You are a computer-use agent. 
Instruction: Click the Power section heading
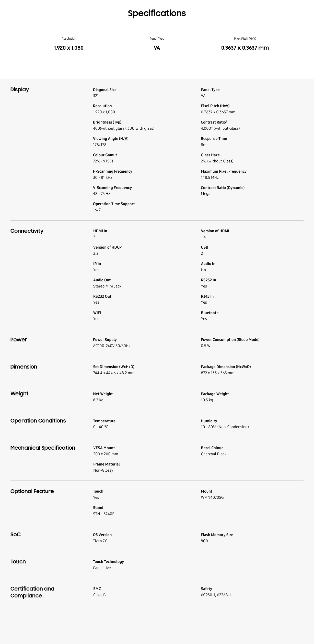19,340
